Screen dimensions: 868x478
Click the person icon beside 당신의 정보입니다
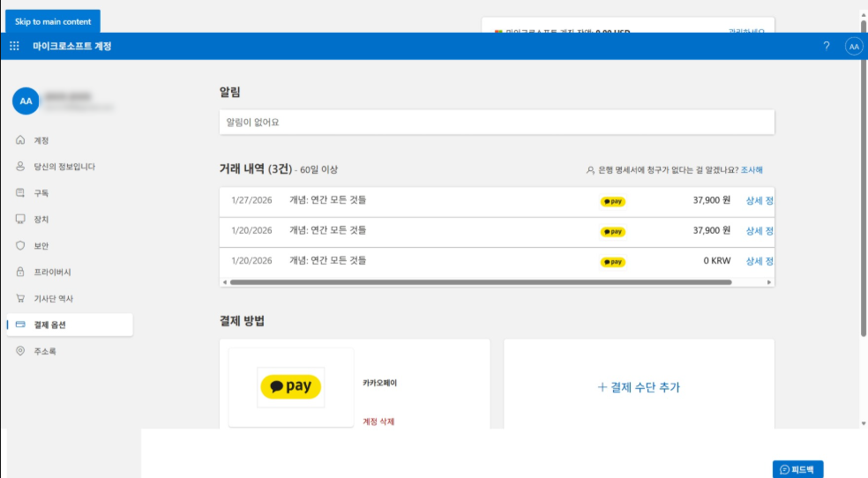click(x=20, y=167)
